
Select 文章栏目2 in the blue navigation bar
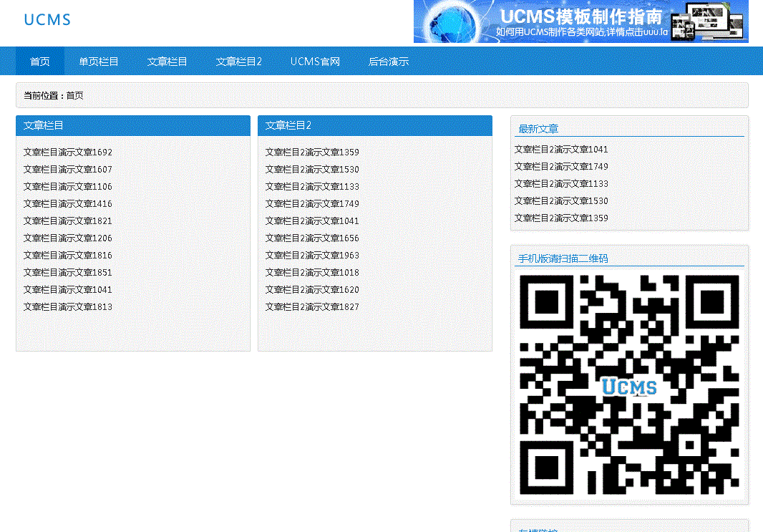coord(239,62)
